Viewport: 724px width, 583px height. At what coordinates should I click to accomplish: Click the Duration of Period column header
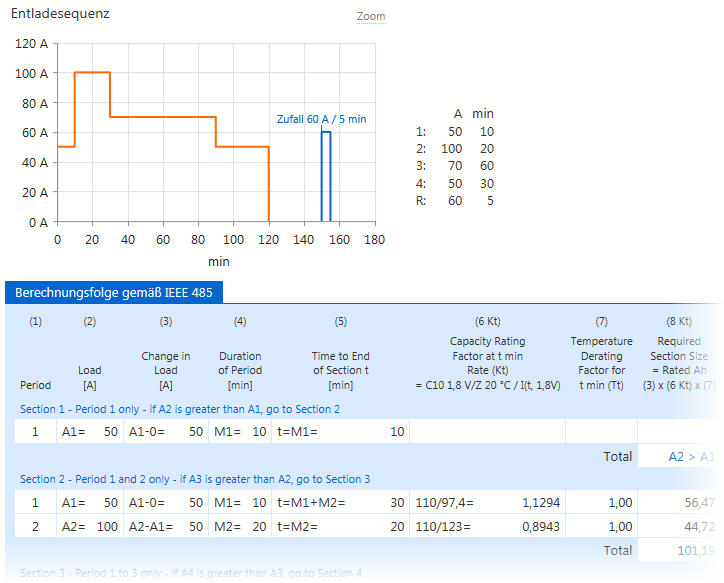(240, 370)
